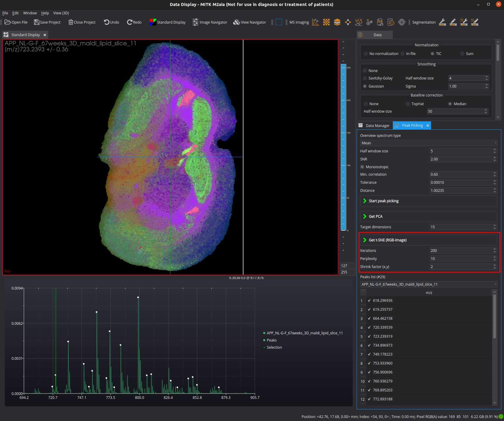This screenshot has height=421, width=504.
Task: Click the third Segmentation wrench-with-chart icon
Action: tap(464, 22)
